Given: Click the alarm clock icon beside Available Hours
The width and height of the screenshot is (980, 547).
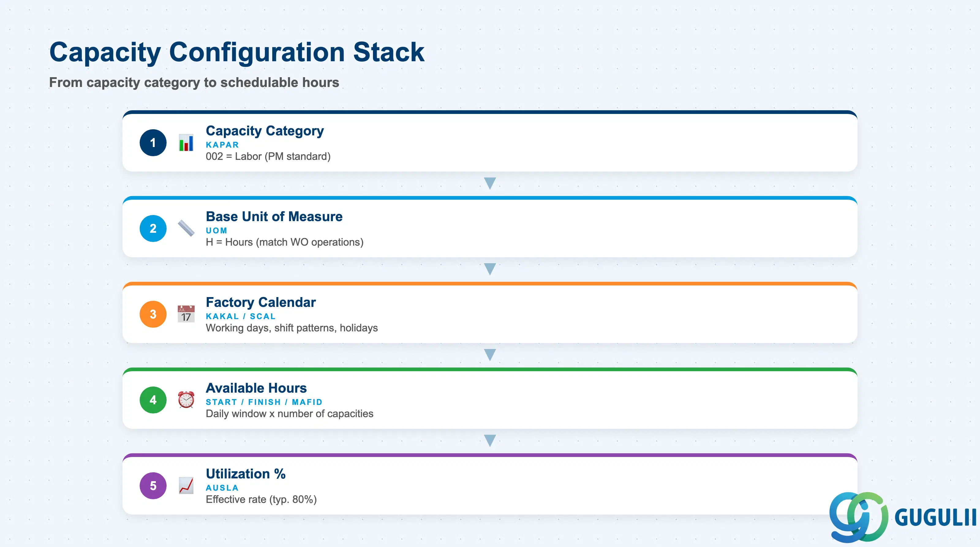Looking at the screenshot, I should coord(186,400).
